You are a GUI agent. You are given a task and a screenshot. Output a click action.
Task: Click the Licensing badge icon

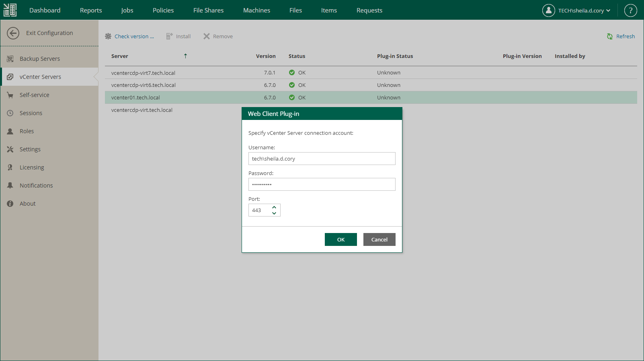[10, 167]
